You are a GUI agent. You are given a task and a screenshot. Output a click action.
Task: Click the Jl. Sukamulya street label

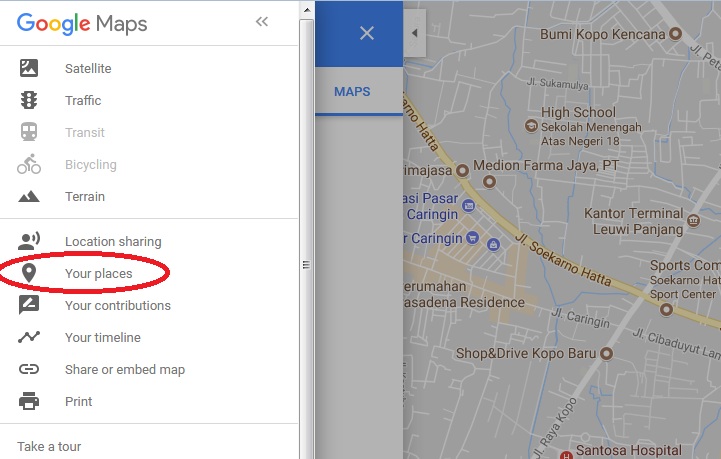(557, 83)
